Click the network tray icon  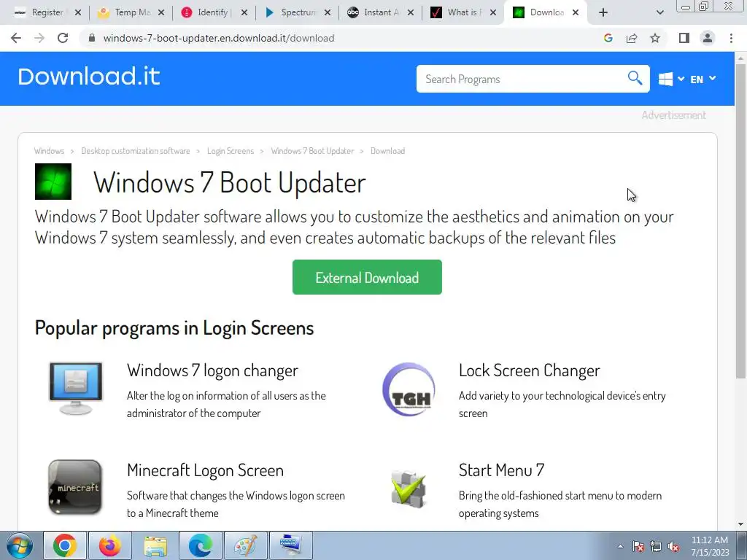pyautogui.click(x=656, y=546)
